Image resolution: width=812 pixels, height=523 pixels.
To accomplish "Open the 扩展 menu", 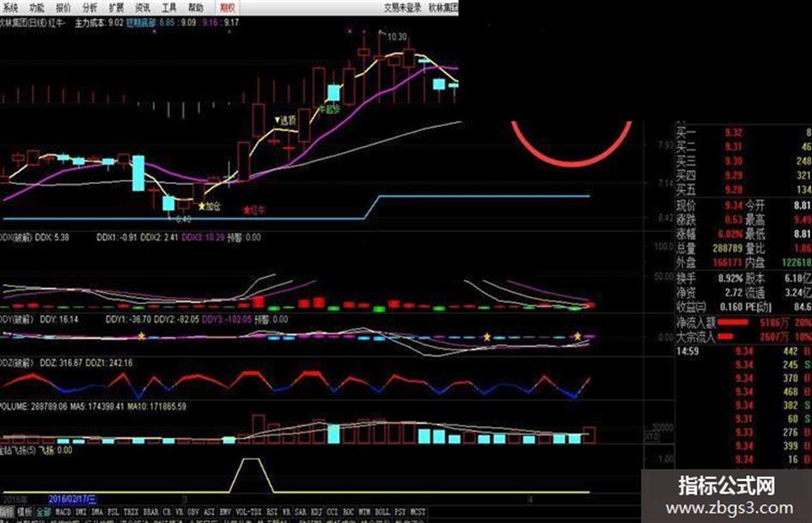I will (116, 7).
